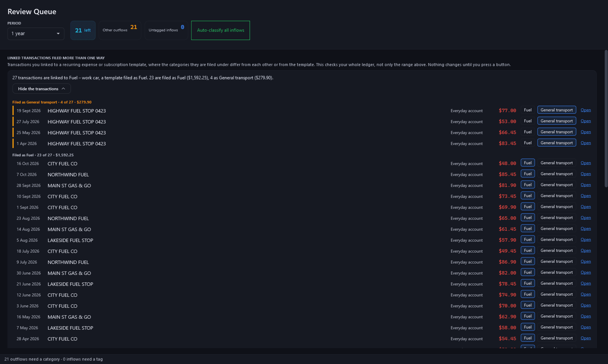This screenshot has height=364, width=608.
Task: Open the 9 July 2026 $86.90 transaction
Action: [586, 261]
